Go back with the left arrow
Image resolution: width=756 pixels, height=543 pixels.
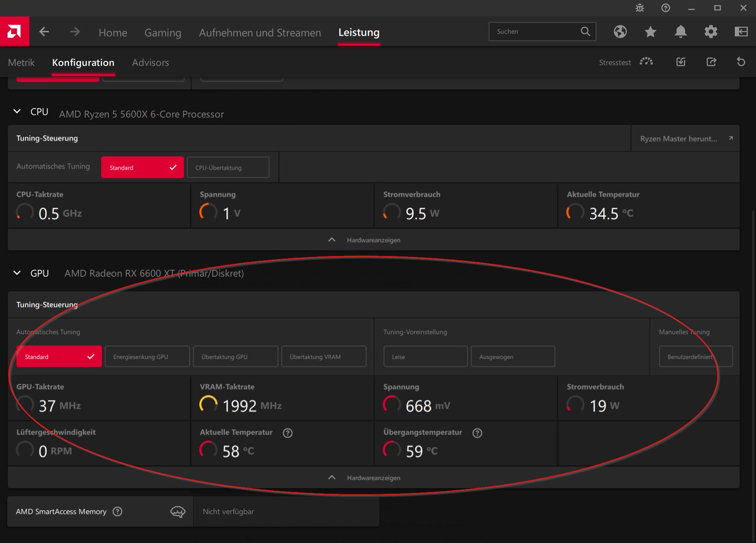pos(44,32)
